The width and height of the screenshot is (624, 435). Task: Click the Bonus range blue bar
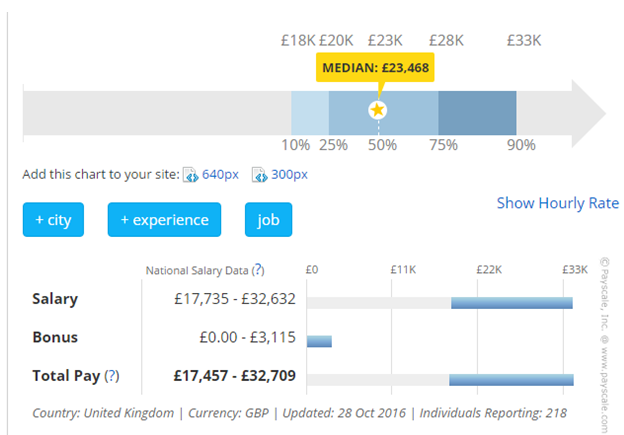pos(319,341)
